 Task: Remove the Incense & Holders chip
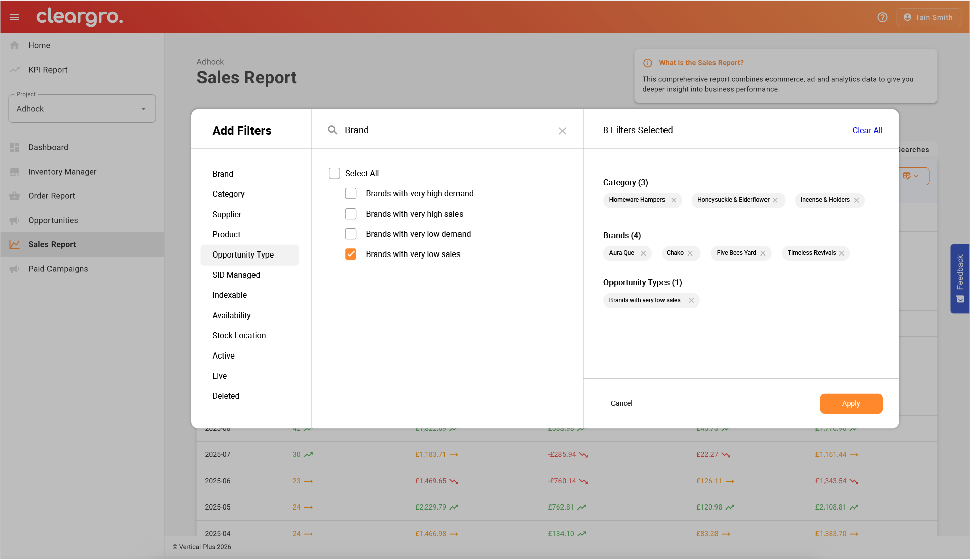pos(856,200)
